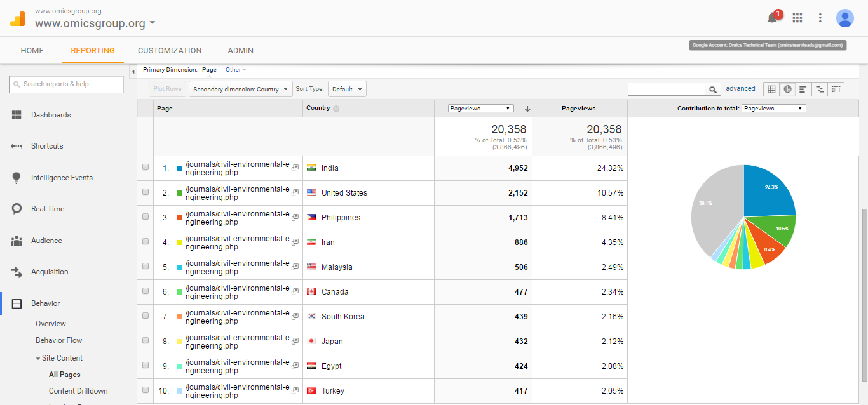Switch to data table view
This screenshot has height=405, width=868.
tap(771, 89)
